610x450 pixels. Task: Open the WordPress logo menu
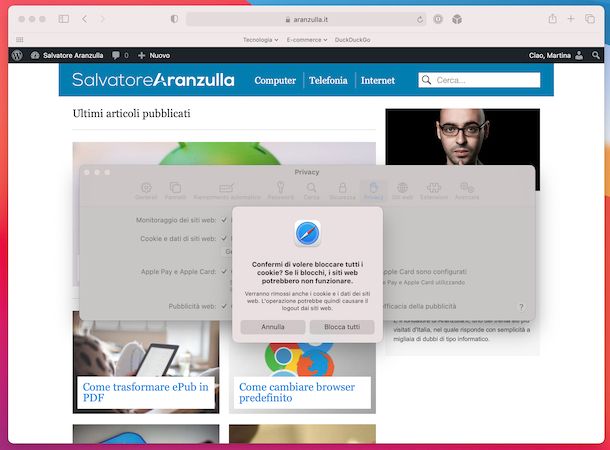(17, 55)
